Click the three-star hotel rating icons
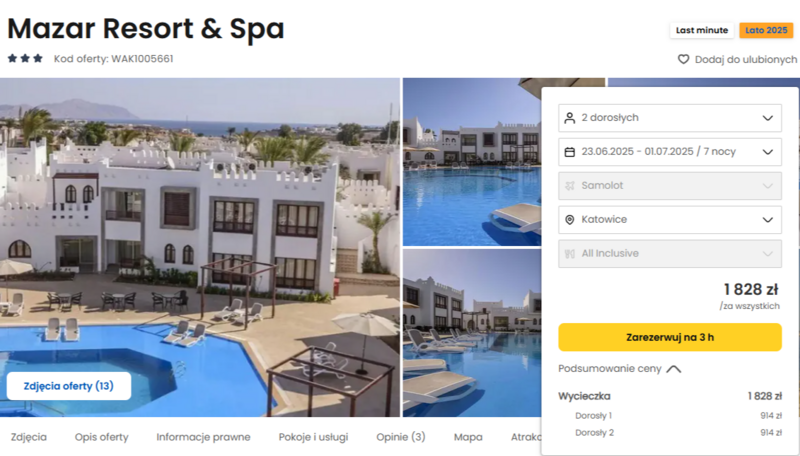Image resolution: width=800 pixels, height=456 pixels. click(25, 58)
